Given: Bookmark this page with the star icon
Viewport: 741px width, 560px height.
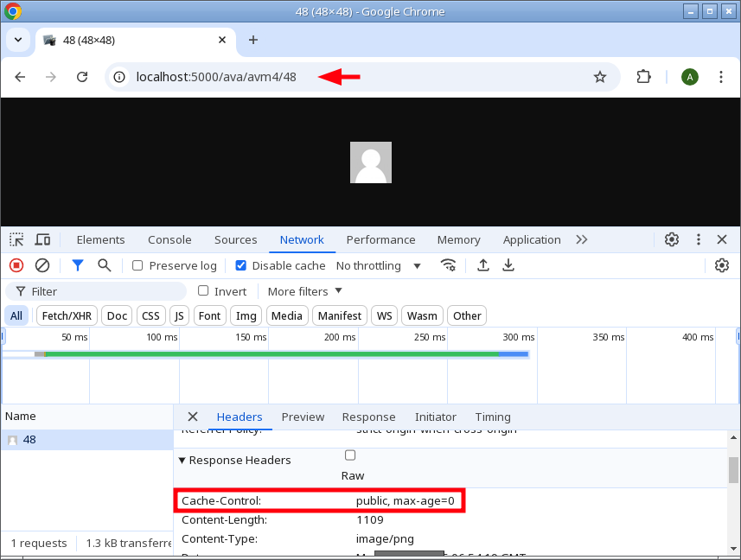Looking at the screenshot, I should tap(600, 77).
